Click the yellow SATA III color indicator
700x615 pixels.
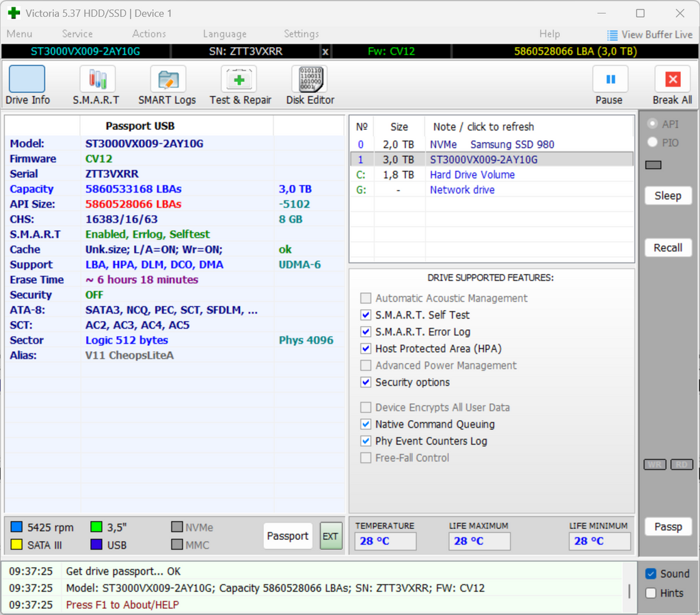tap(16, 545)
